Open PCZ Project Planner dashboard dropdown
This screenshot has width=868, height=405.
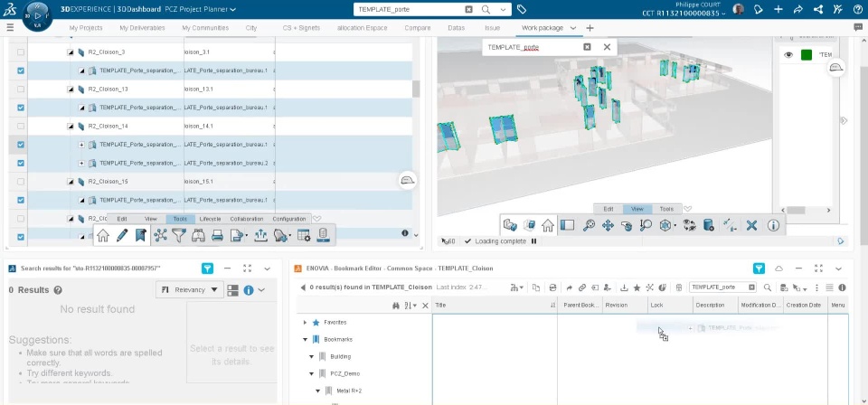point(232,9)
